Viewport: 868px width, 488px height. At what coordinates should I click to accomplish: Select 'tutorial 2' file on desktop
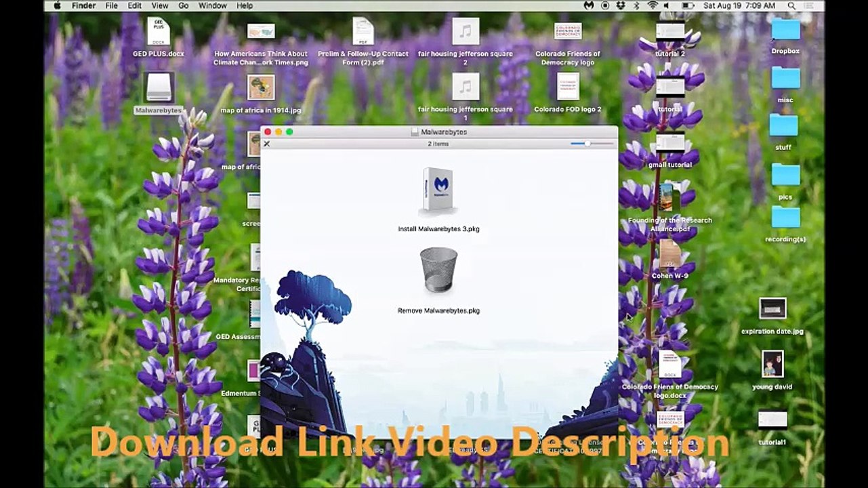coord(669,31)
